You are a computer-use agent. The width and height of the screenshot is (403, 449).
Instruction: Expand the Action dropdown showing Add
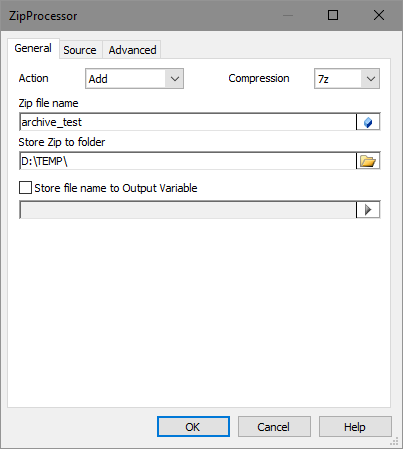click(x=134, y=79)
